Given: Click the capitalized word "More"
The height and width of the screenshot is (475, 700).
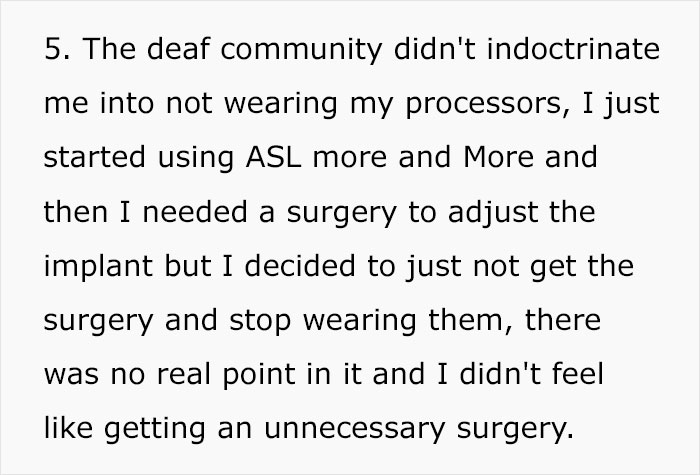Looking at the screenshot, I should pyautogui.click(x=498, y=157).
